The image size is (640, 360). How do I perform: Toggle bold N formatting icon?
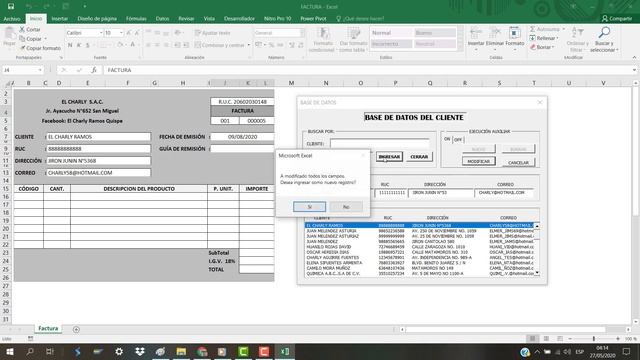pos(70,45)
